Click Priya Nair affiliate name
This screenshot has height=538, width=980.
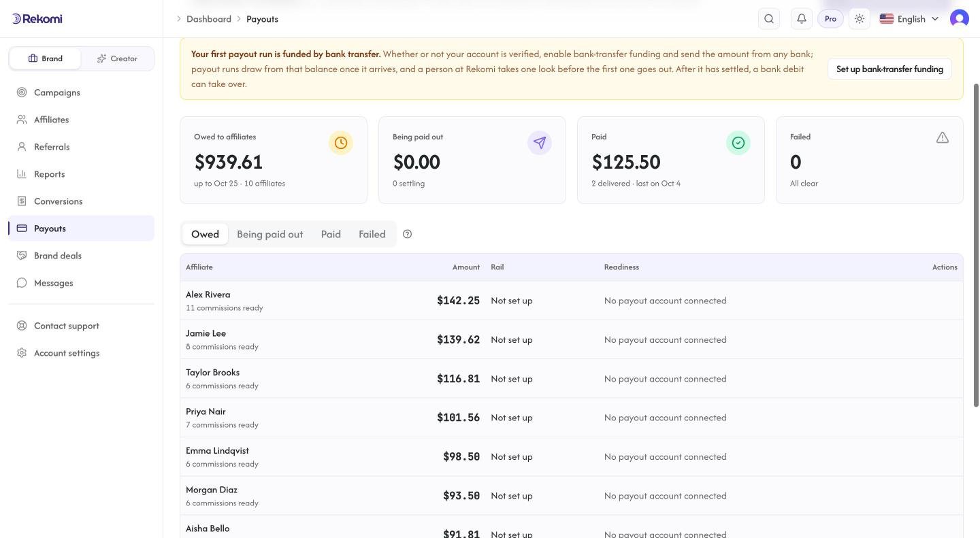(x=206, y=411)
